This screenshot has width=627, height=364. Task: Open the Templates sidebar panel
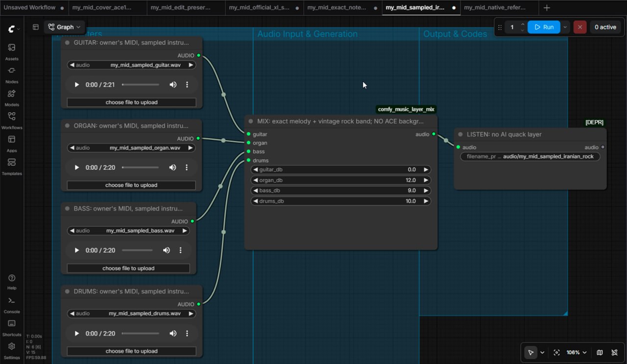(12, 167)
